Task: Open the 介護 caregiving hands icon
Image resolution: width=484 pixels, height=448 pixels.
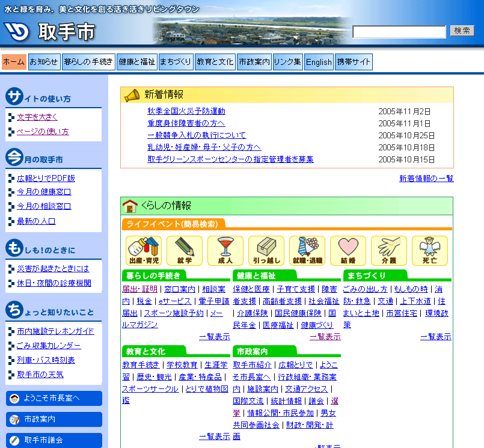Action: [389, 251]
